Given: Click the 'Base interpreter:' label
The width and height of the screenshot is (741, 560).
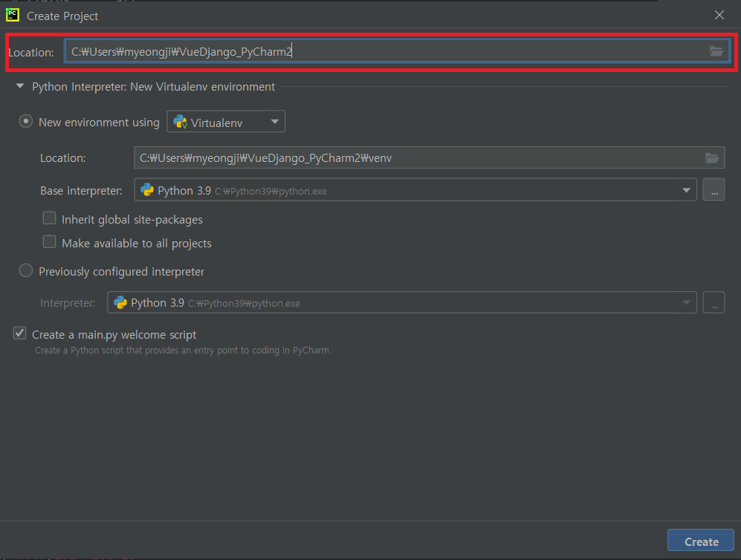Looking at the screenshot, I should point(81,191).
